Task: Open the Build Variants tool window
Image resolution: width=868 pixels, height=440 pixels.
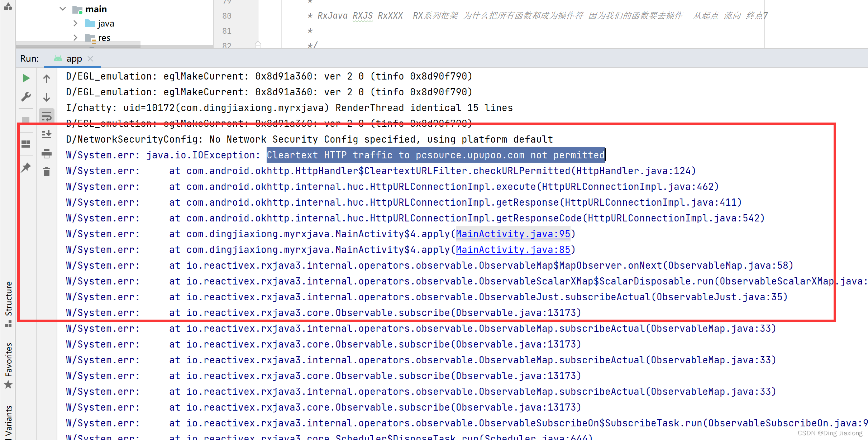Action: (x=8, y=422)
